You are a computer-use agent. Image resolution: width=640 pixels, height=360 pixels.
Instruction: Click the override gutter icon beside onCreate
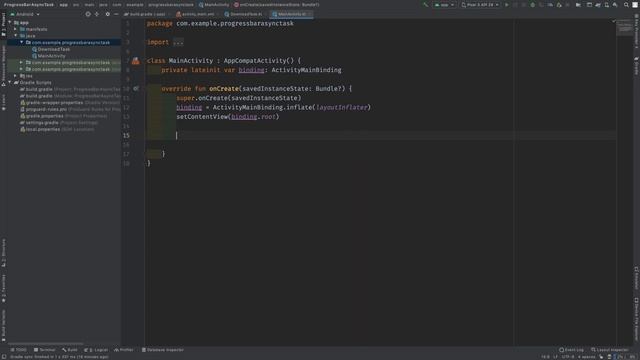point(136,88)
